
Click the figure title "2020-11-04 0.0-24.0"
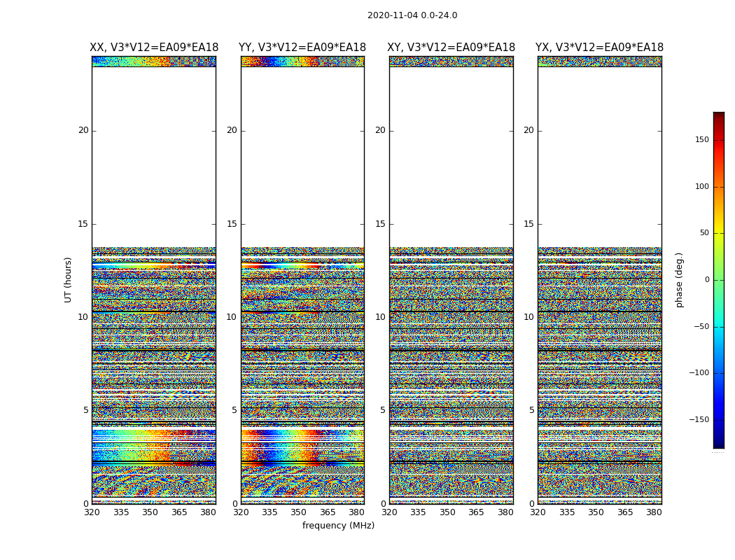tap(412, 15)
